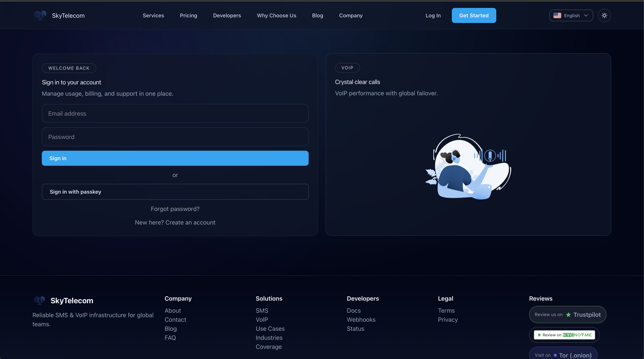The width and height of the screenshot is (644, 359).
Task: Click the Get Started button
Action: click(x=474, y=15)
